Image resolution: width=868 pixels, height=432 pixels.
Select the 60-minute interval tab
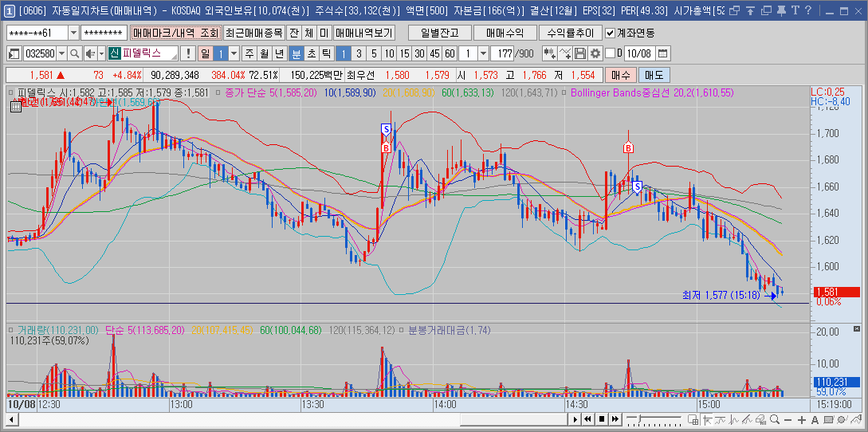click(450, 53)
